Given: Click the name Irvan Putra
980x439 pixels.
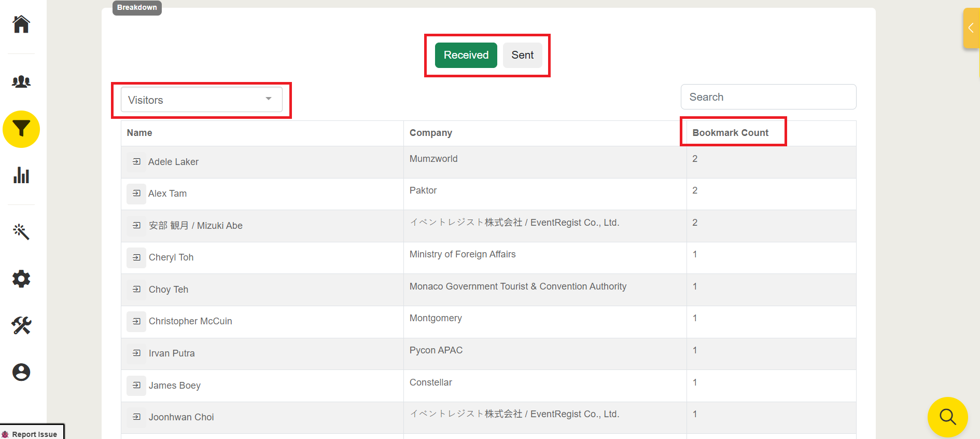Looking at the screenshot, I should [172, 353].
